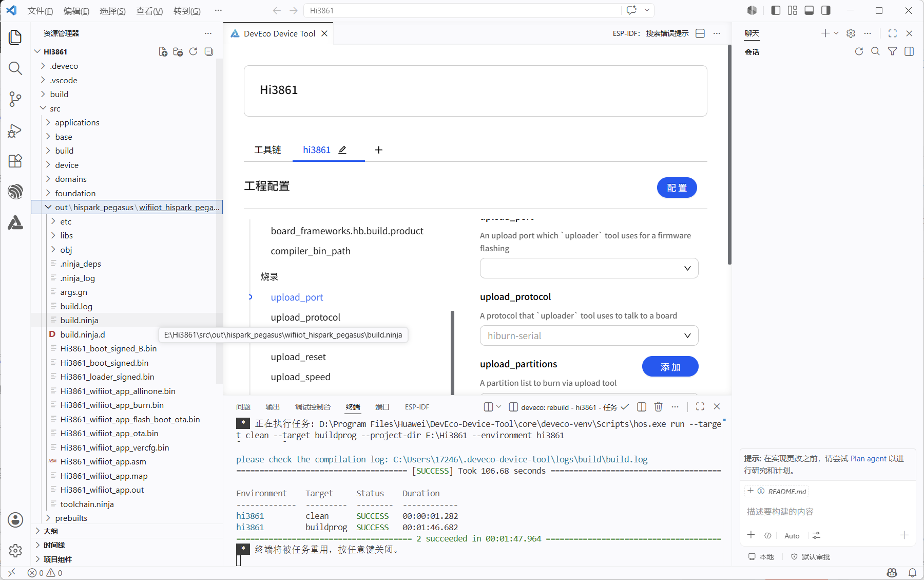Create a new file in HI3861 explorer

click(x=163, y=51)
